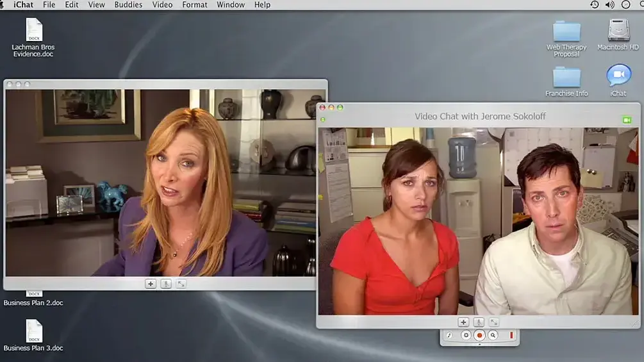Click the green camera status icon

coord(627,120)
